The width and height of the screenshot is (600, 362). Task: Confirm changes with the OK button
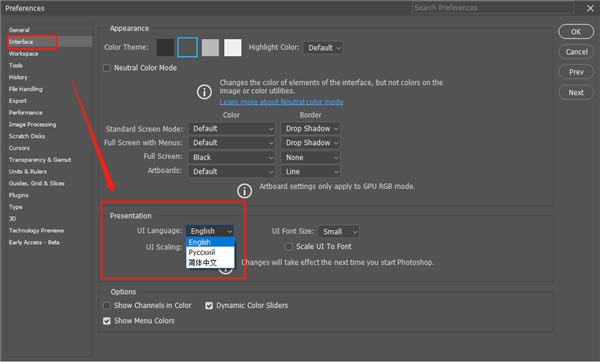pyautogui.click(x=576, y=32)
